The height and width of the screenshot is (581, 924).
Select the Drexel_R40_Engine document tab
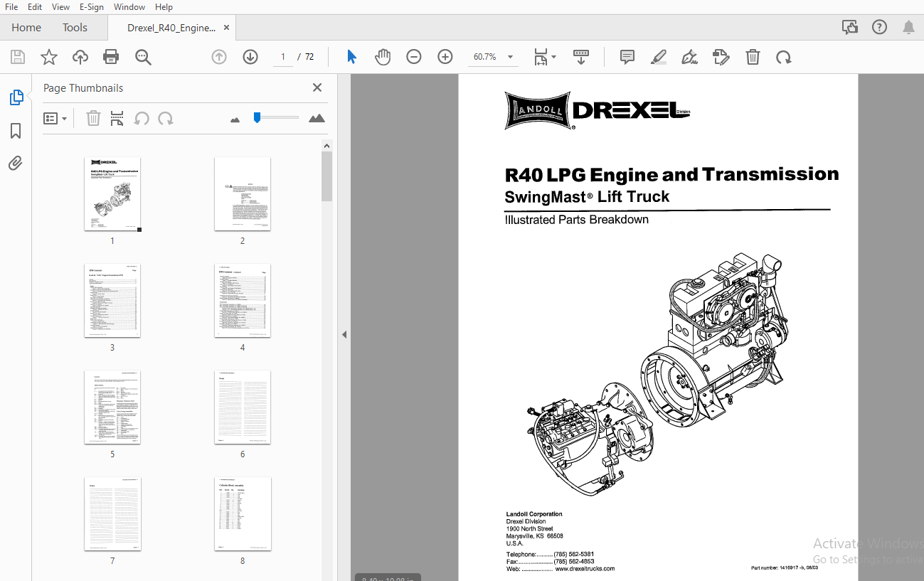(171, 28)
